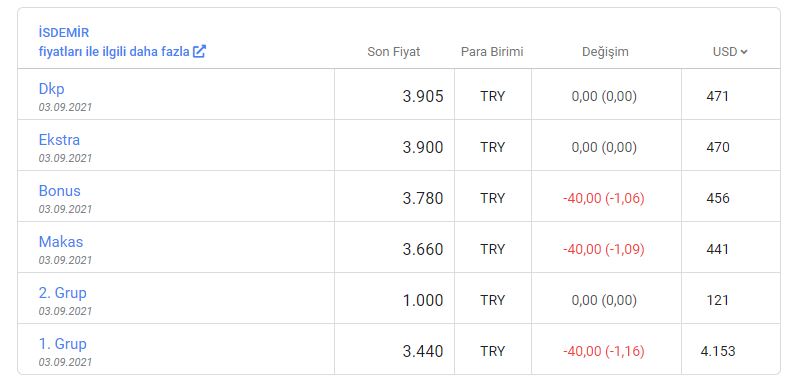Open the Ekstra price link

point(59,139)
